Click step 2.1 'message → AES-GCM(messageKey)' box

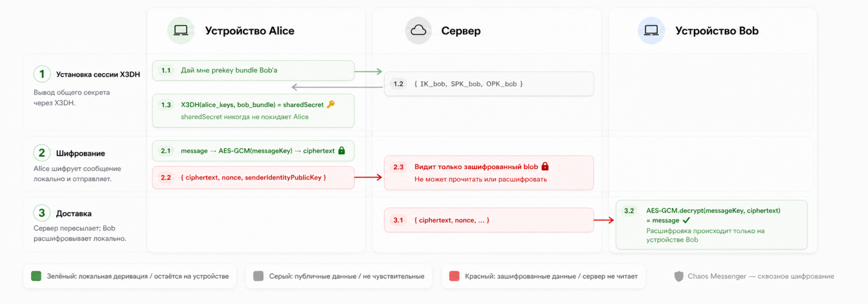point(253,151)
